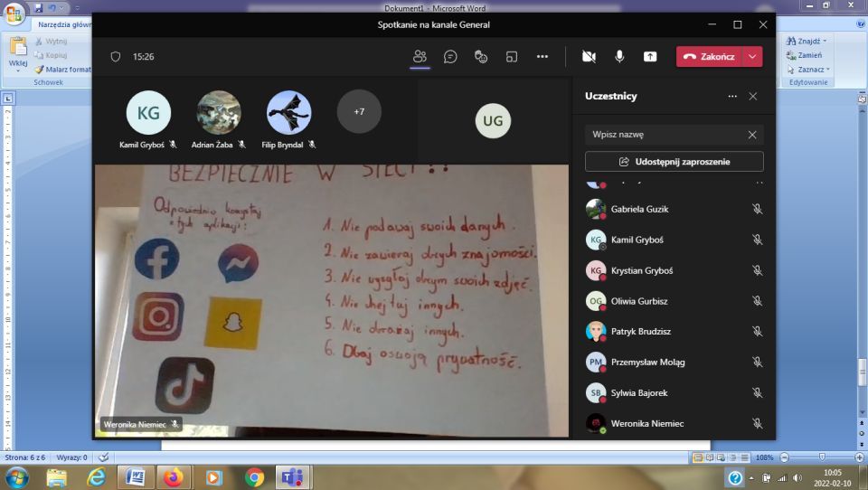Toggle the microphone mute
Viewport: 868px width, 490px height.
click(619, 56)
